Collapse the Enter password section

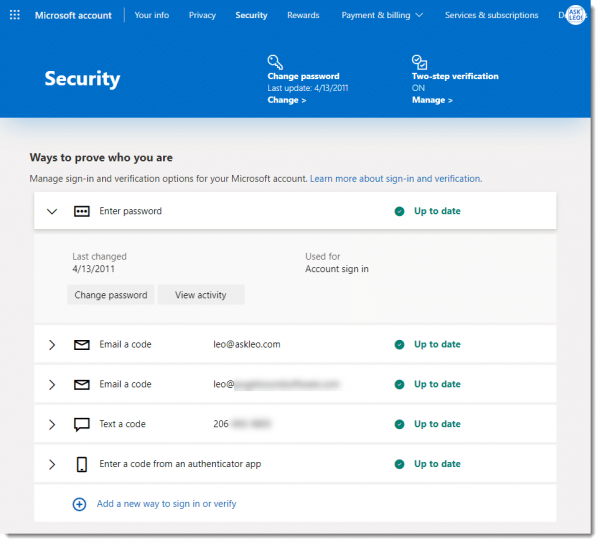[x=52, y=211]
